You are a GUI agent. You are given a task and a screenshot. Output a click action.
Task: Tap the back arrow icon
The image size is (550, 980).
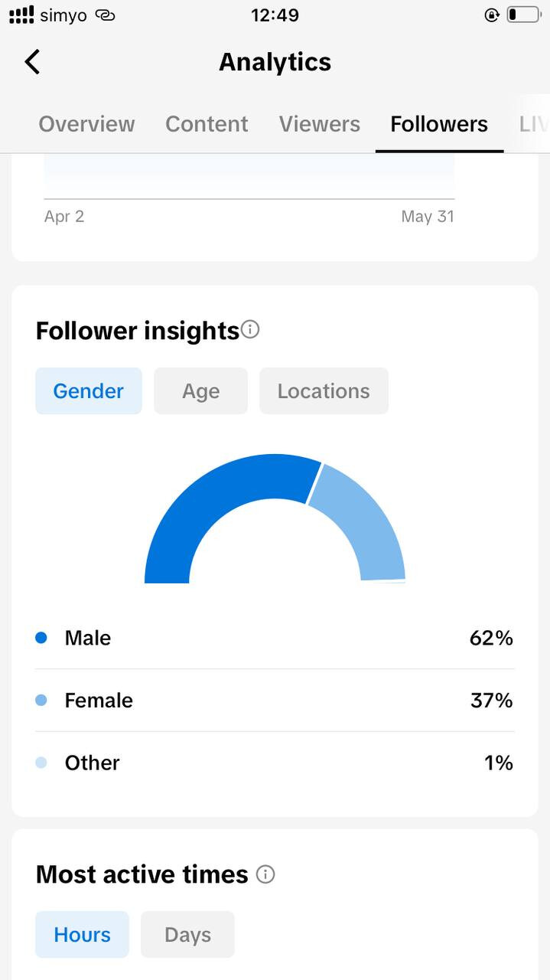(32, 62)
